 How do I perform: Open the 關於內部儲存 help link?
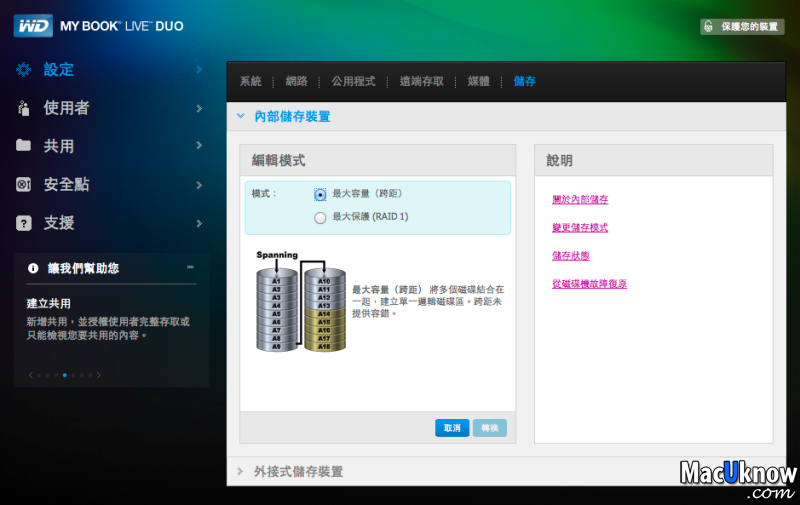[x=580, y=199]
